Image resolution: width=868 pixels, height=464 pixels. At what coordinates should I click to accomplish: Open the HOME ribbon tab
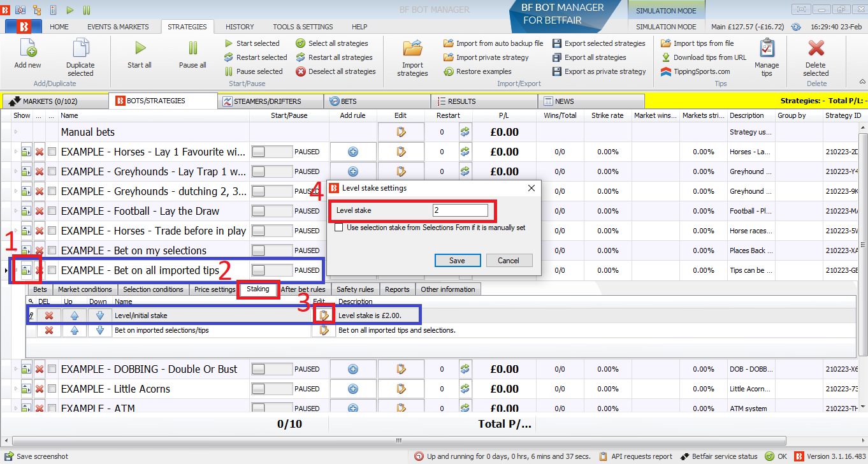(59, 27)
